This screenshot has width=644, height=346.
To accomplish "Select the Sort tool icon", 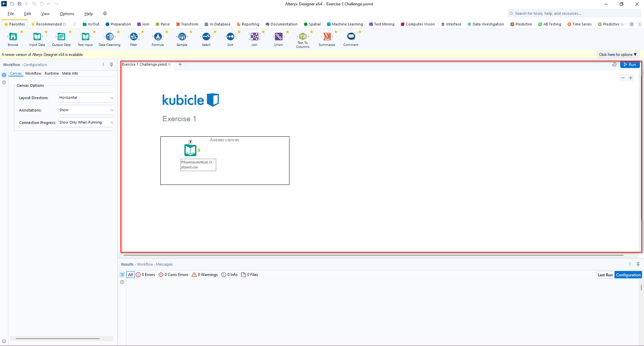I will 230,37.
